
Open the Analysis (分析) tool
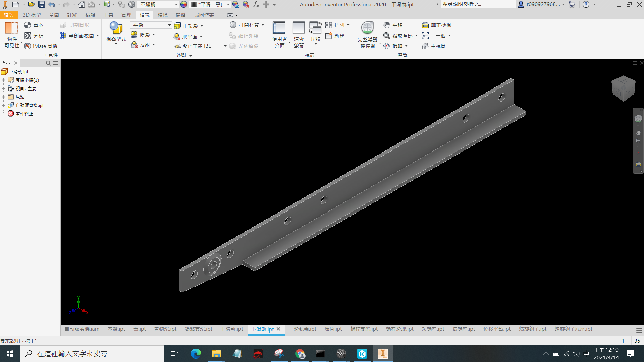point(34,36)
